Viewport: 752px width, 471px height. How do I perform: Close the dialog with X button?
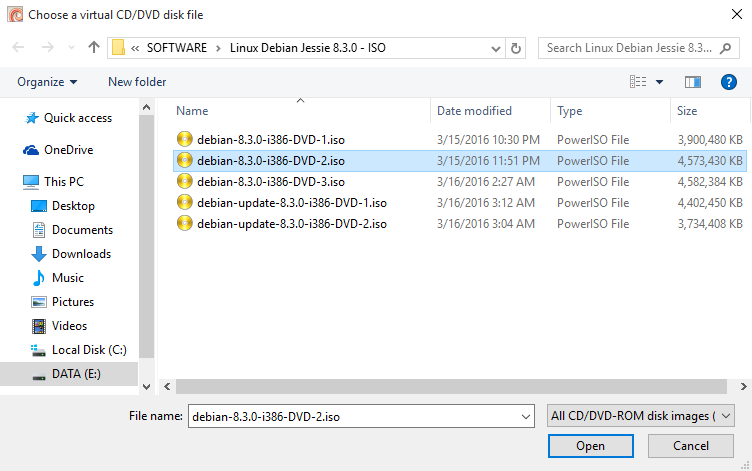pos(737,14)
